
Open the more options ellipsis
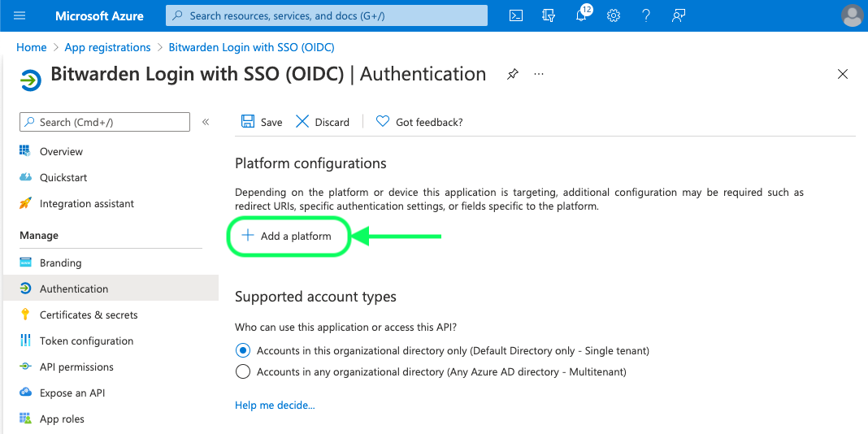tap(539, 74)
